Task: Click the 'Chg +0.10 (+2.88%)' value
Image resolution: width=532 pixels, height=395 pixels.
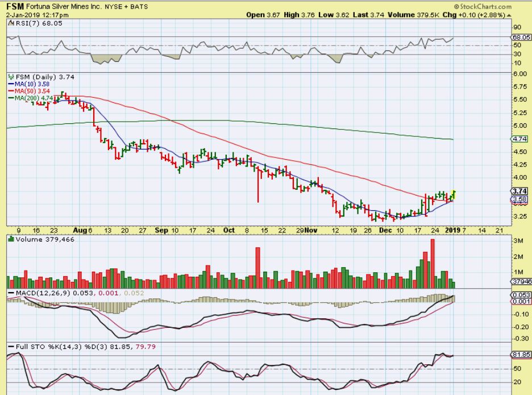Action: click(x=475, y=15)
